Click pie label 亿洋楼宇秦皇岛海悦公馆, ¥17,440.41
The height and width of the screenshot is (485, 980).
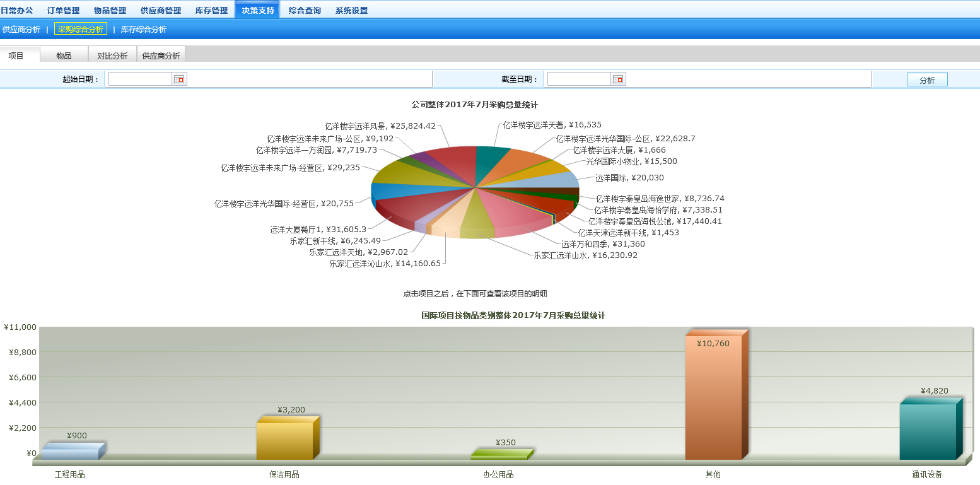(655, 221)
